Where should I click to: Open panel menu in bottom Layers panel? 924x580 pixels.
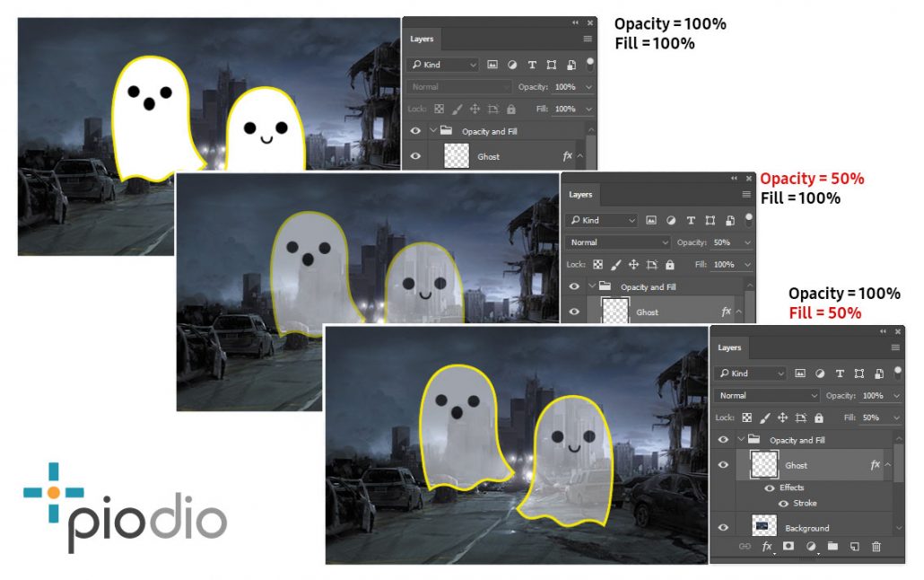coord(895,347)
